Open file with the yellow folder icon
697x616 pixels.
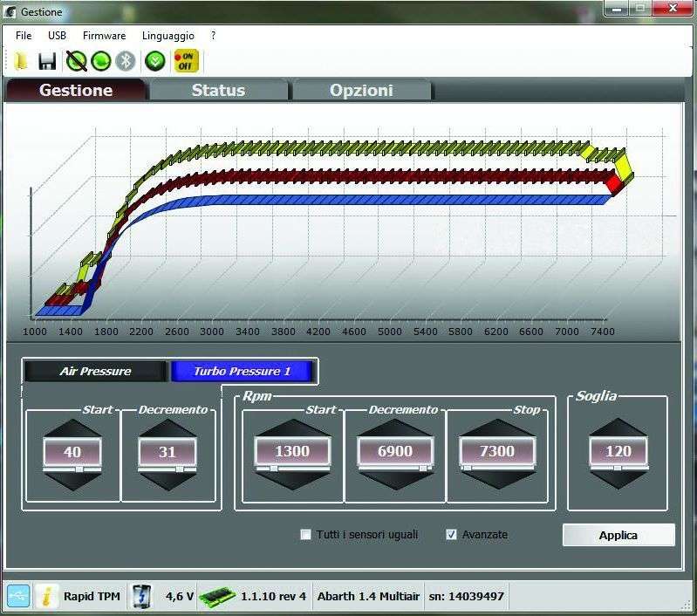(21, 61)
